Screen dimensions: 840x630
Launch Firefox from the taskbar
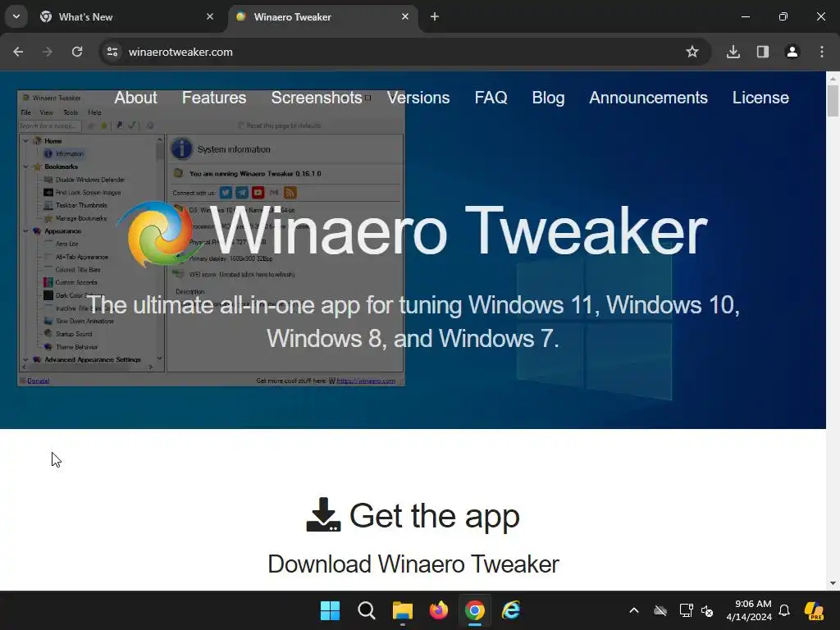point(439,610)
